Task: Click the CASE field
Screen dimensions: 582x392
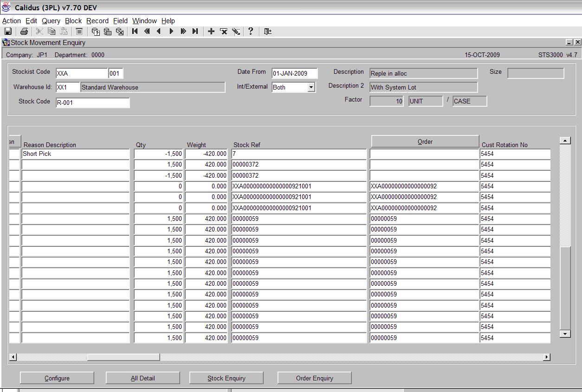Action: click(x=470, y=101)
